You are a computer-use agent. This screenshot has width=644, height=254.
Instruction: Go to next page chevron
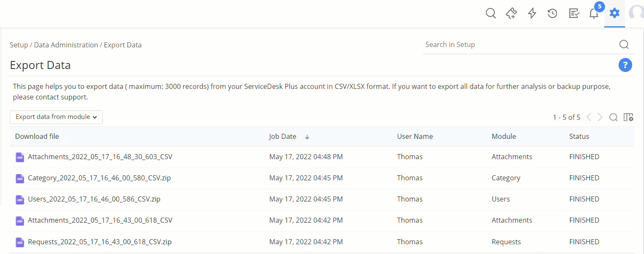(600, 117)
